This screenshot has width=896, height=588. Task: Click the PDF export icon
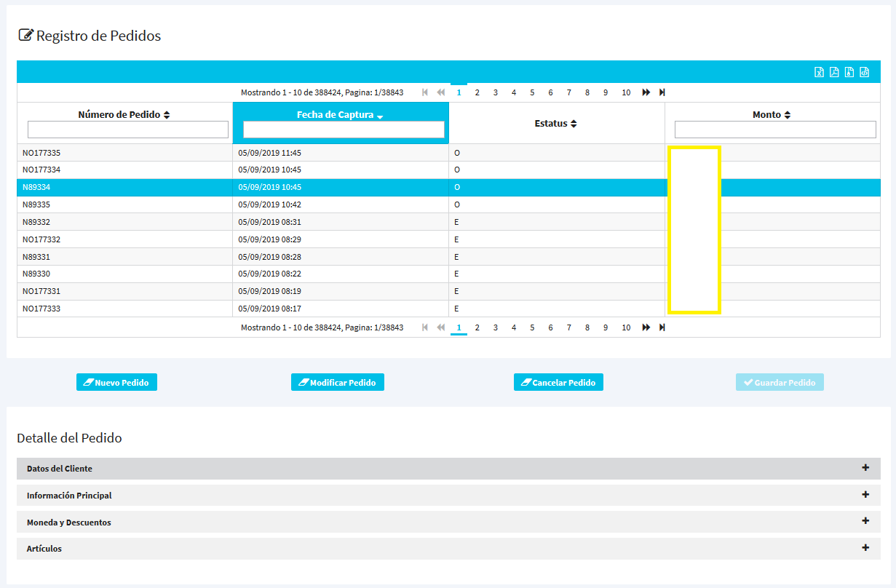click(x=834, y=72)
